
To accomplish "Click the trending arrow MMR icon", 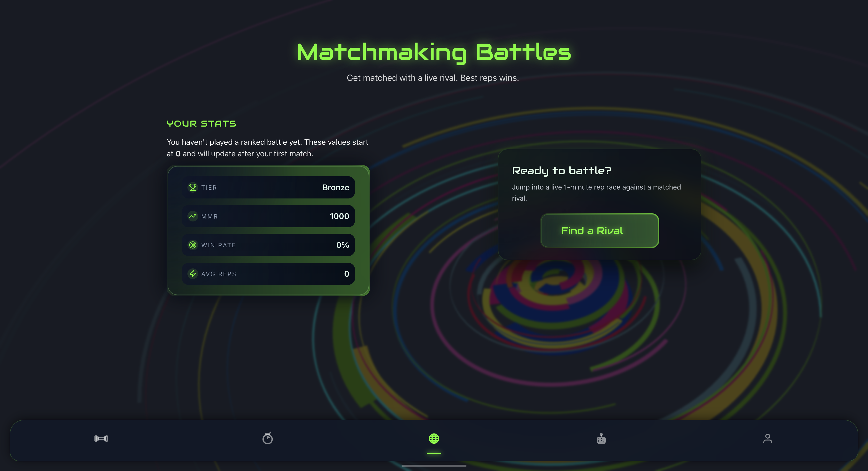I will (193, 216).
